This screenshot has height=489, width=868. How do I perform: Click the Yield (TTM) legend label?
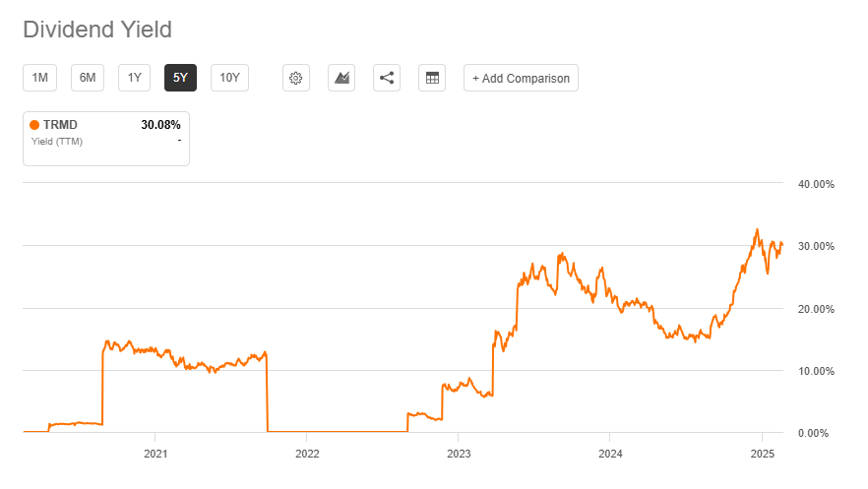(56, 141)
